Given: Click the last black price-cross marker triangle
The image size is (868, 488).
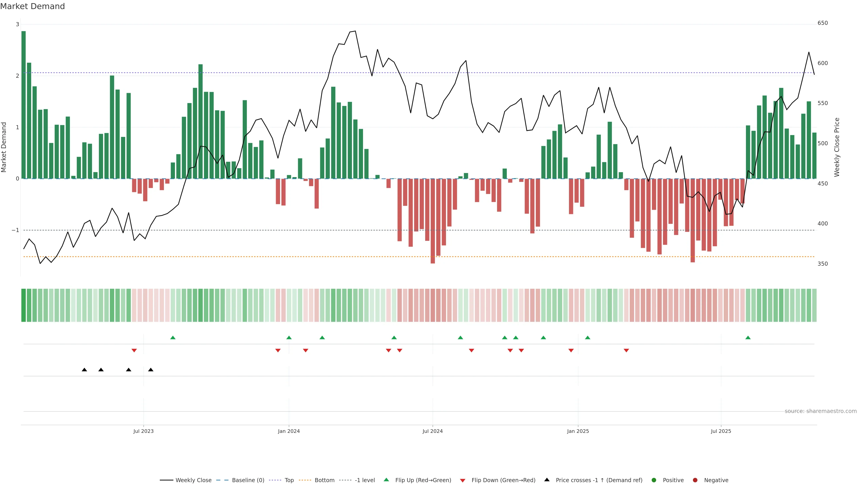Looking at the screenshot, I should pyautogui.click(x=151, y=370).
